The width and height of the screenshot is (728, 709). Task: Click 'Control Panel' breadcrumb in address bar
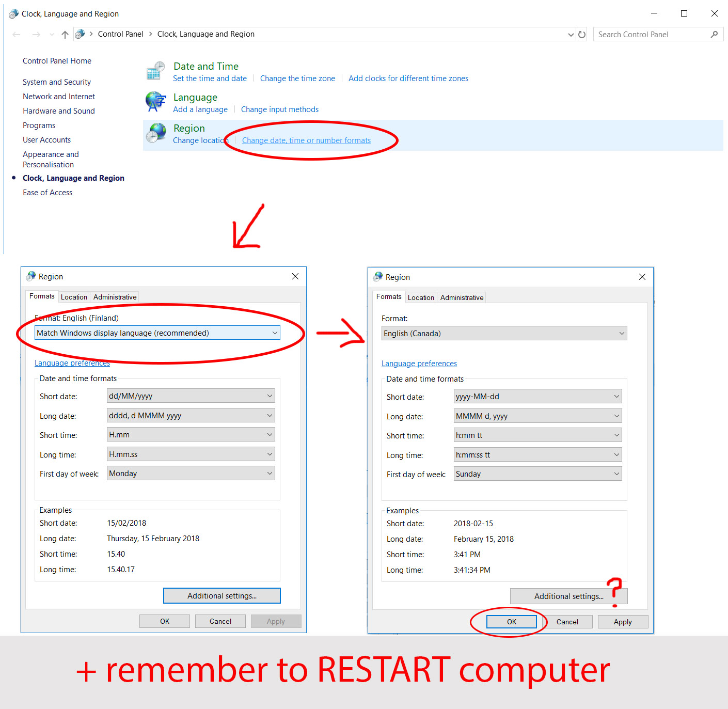tap(120, 34)
